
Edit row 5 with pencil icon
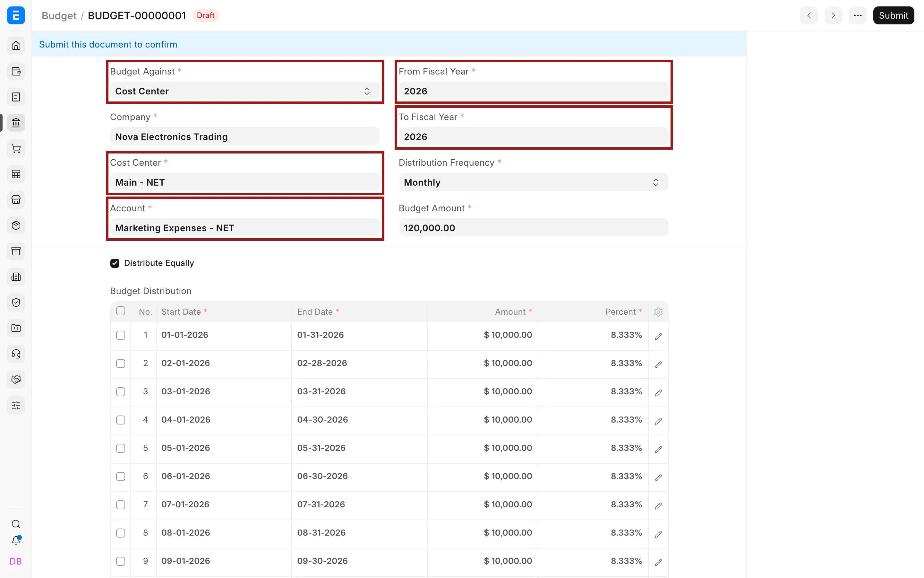(658, 449)
